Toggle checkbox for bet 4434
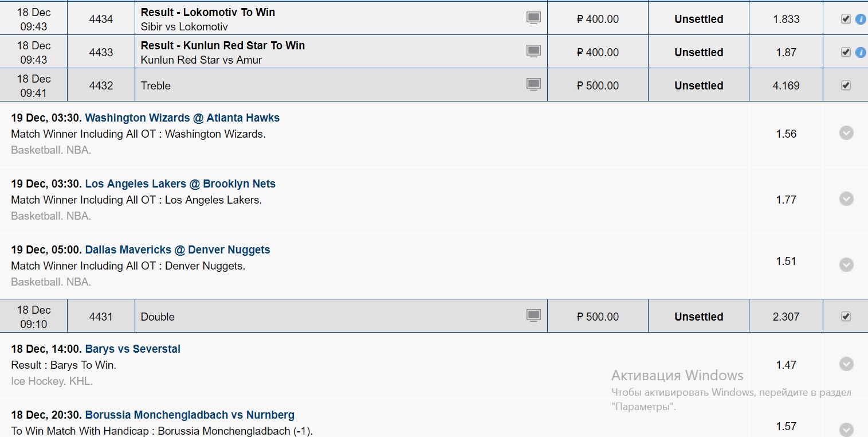The width and height of the screenshot is (868, 437). 846,19
